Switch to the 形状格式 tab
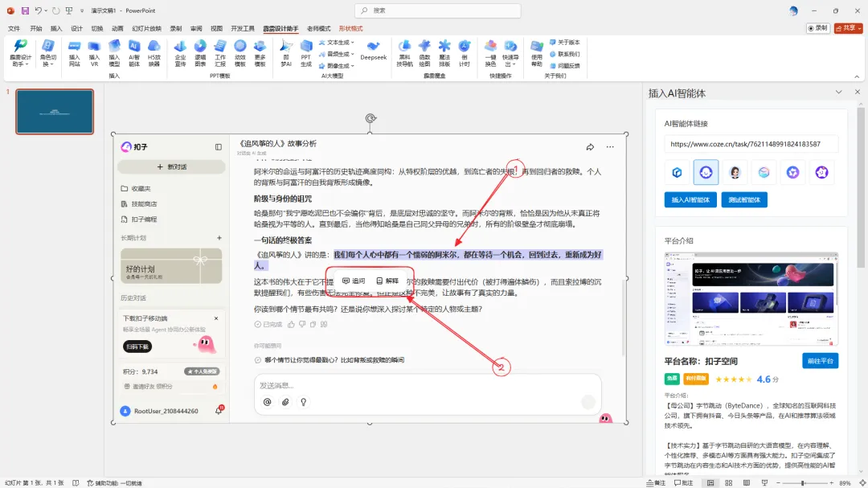The height and width of the screenshot is (488, 868). [x=350, y=28]
